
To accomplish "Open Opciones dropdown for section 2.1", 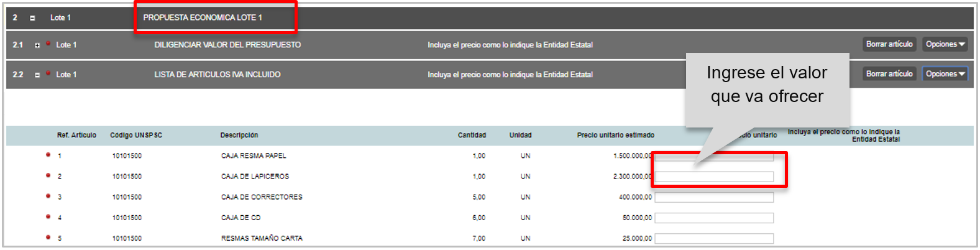I will click(945, 44).
